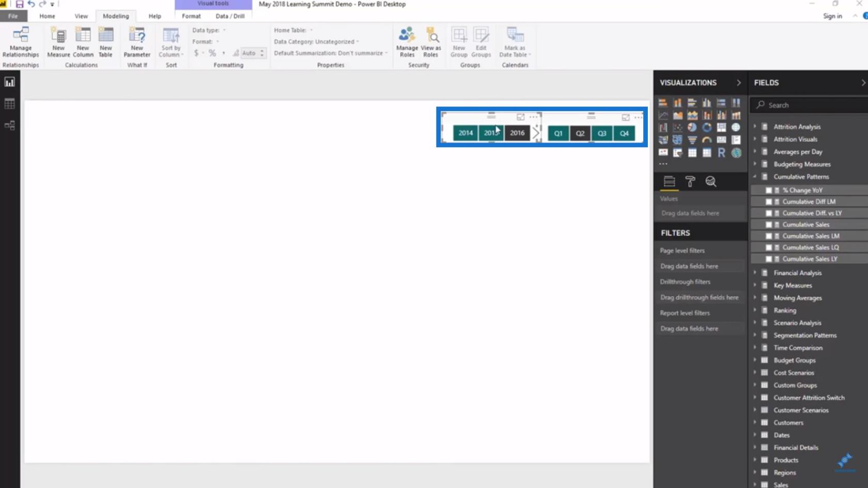Check the % Change YoY field
868x488 pixels.
coord(768,190)
